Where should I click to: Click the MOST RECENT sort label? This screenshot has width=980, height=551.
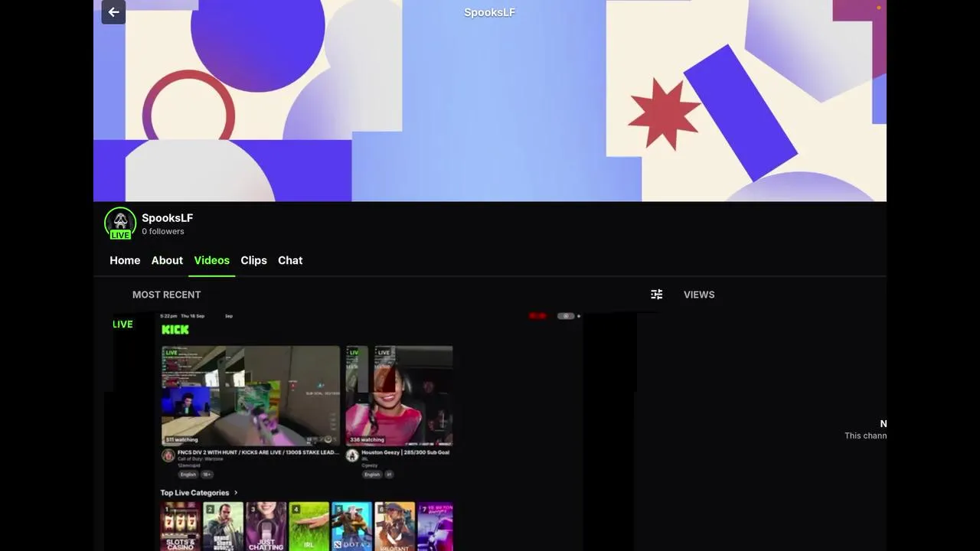click(166, 295)
